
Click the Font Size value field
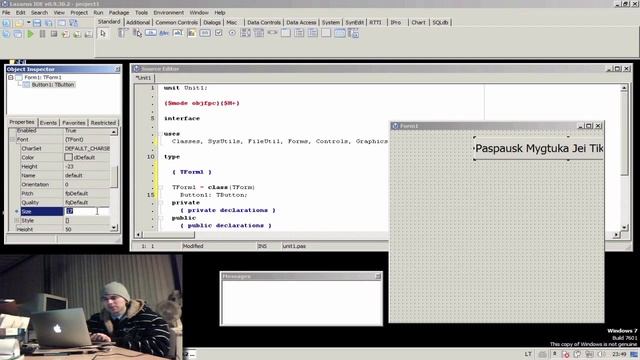click(87, 211)
